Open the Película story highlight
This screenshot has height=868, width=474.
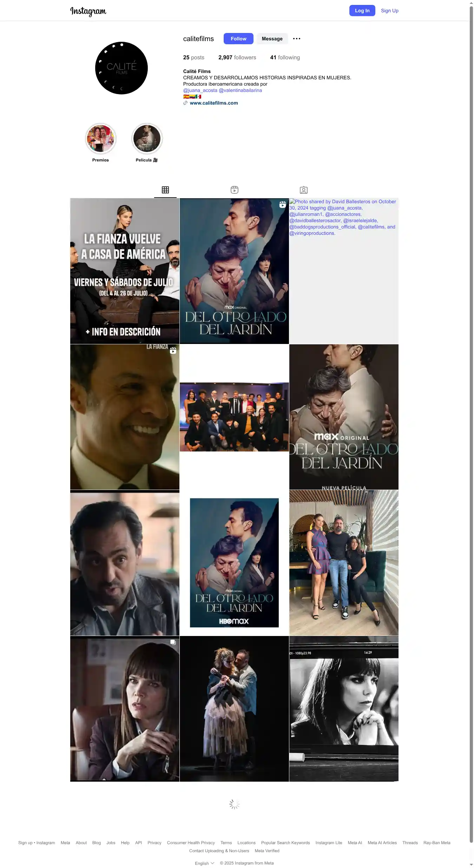coord(147,139)
